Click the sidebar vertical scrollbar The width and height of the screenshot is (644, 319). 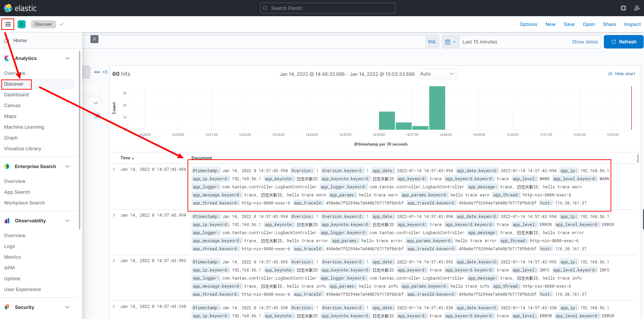[x=80, y=140]
